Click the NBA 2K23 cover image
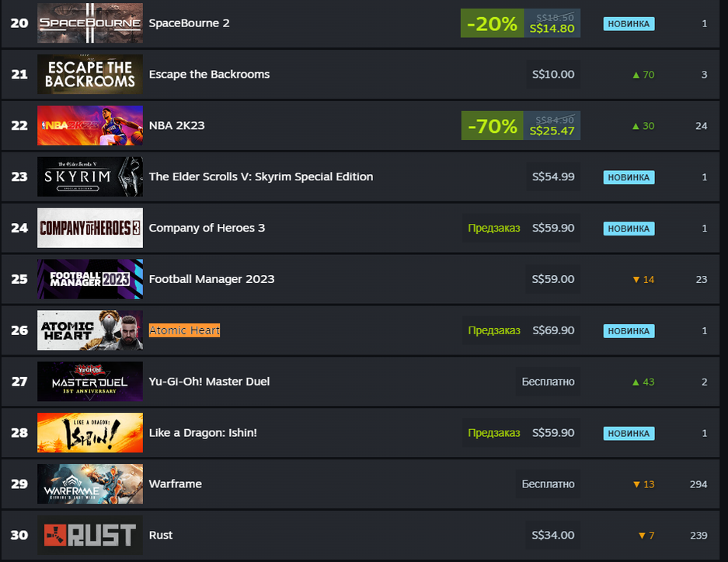728x562 pixels. [x=90, y=126]
